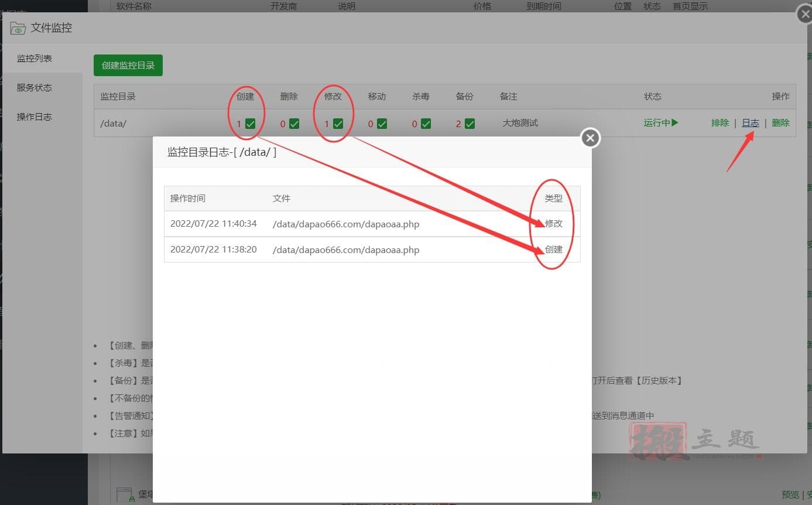This screenshot has width=812, height=505.
Task: Click the 操作时间 column header in the log
Action: (x=188, y=199)
